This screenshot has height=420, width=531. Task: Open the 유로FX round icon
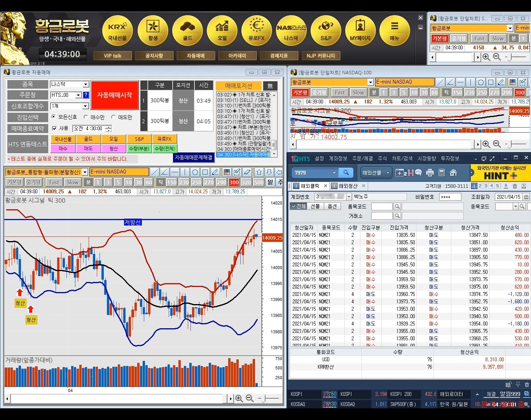click(257, 31)
